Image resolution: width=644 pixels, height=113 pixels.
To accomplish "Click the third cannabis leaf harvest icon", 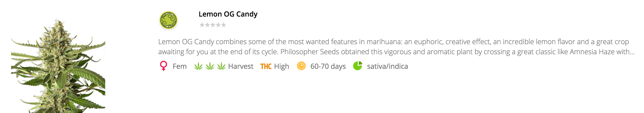I will [221, 66].
